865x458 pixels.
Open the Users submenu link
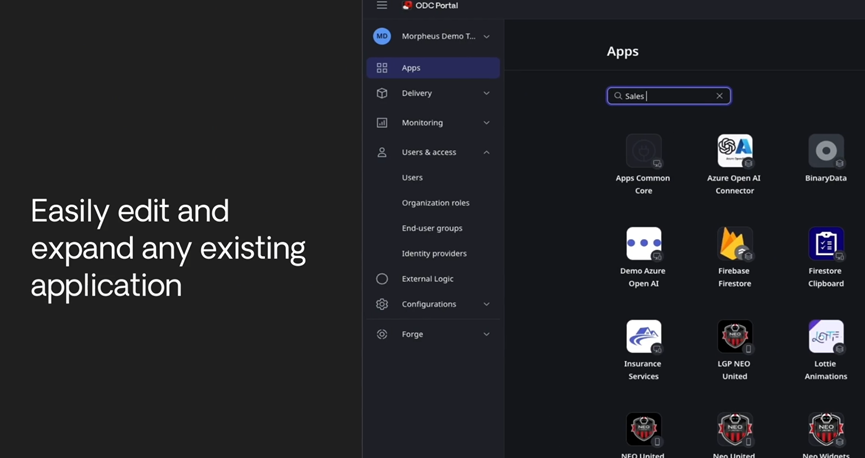point(412,178)
